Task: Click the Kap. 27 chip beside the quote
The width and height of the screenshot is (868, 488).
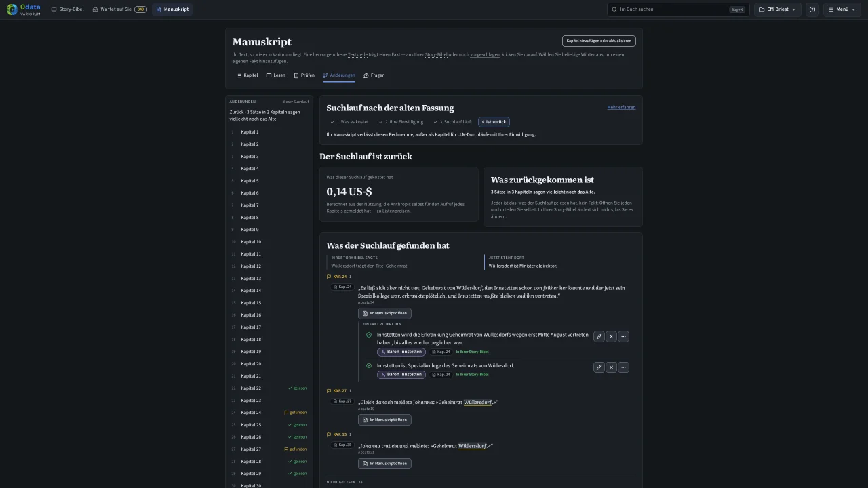Action: click(x=342, y=401)
